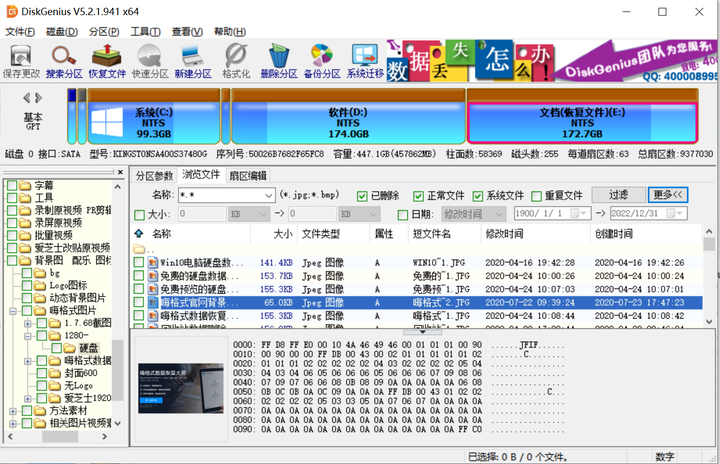Select the 删除分区 delete partition icon
Screen dimensions: 720x464
pos(279,61)
